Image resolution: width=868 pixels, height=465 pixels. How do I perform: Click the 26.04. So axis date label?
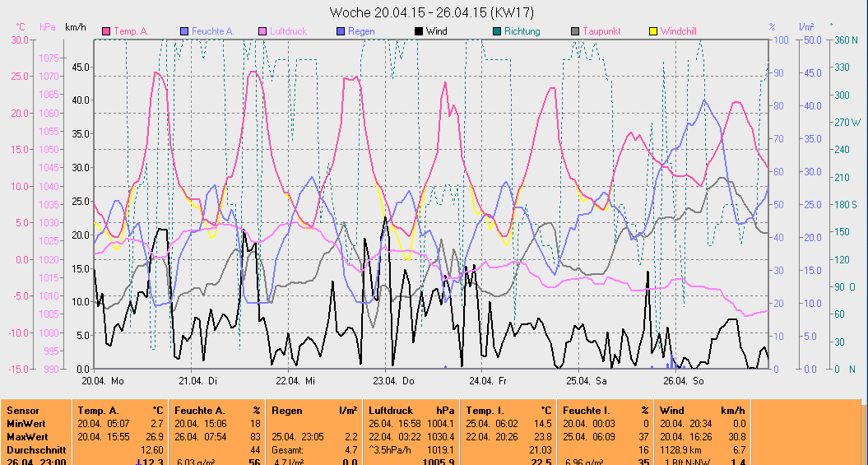click(x=685, y=380)
